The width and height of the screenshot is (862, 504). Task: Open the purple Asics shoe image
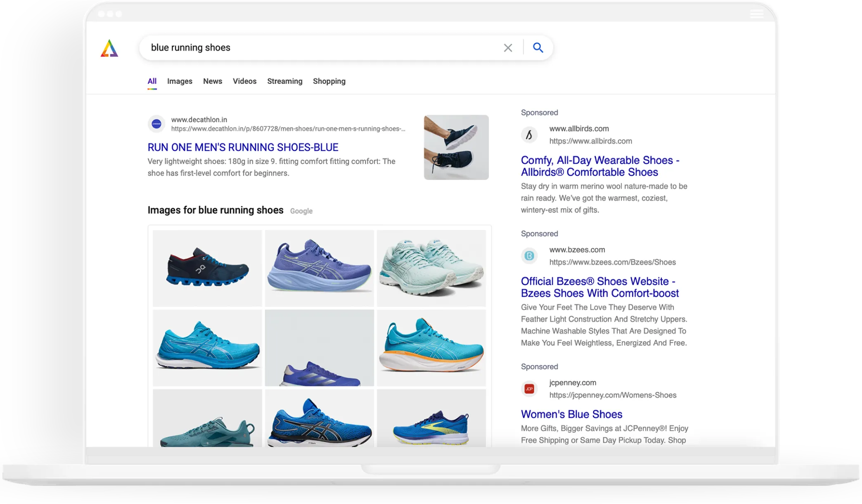319,268
